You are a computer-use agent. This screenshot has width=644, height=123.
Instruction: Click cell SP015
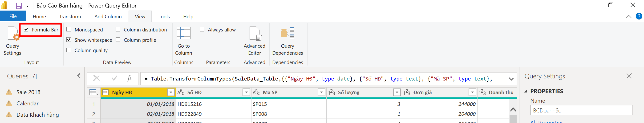289,104
